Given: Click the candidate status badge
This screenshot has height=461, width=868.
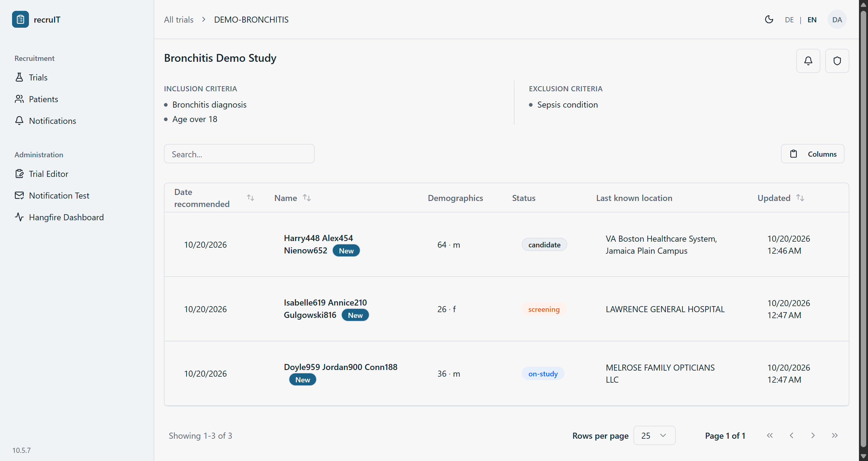Looking at the screenshot, I should 544,245.
